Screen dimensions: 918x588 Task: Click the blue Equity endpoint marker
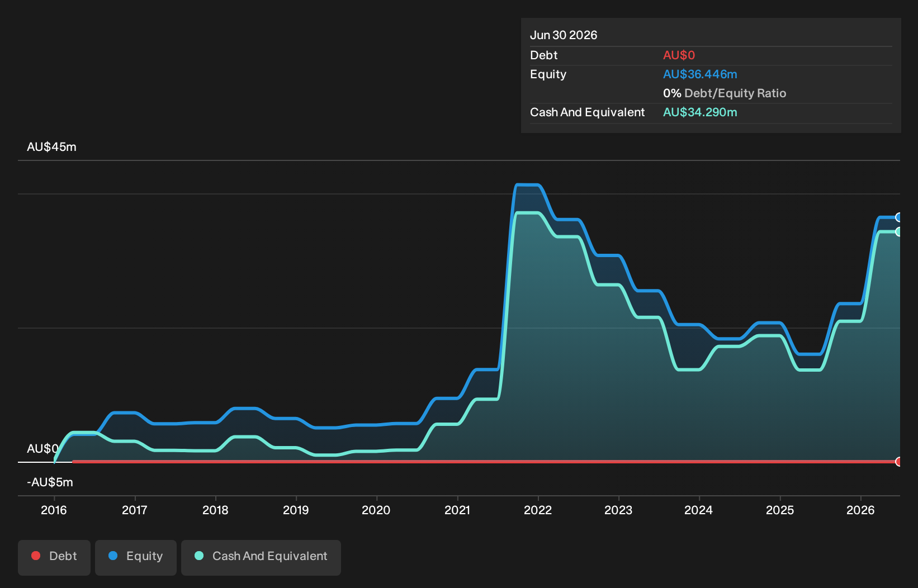(x=898, y=217)
